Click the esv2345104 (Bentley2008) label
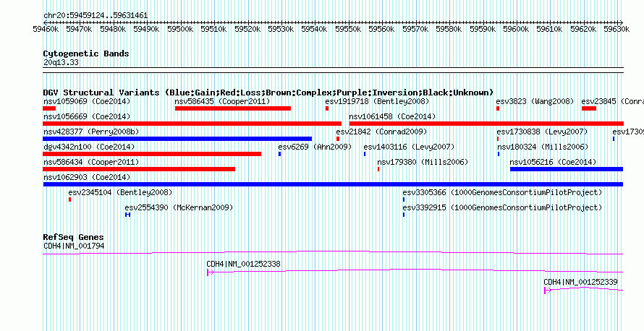The width and height of the screenshot is (644, 331). 120,192
